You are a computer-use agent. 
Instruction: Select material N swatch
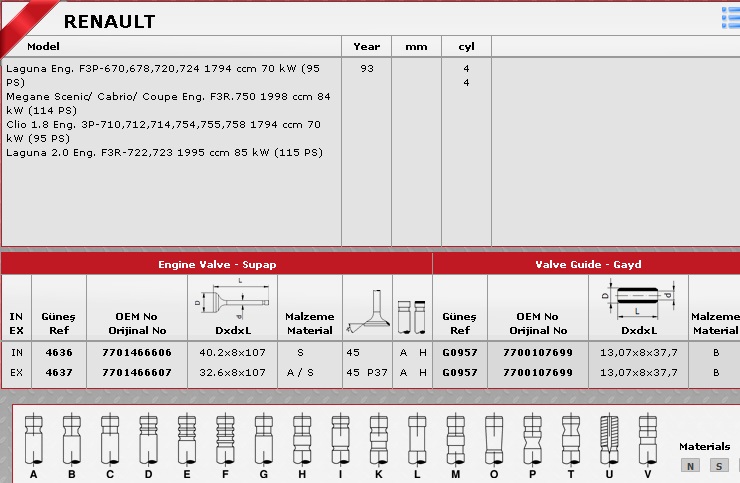click(690, 465)
